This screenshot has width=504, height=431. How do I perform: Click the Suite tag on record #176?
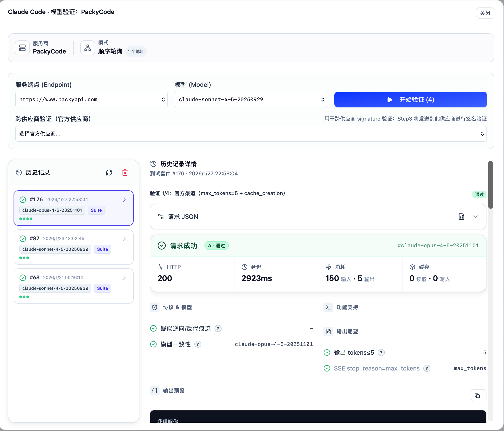point(96,210)
